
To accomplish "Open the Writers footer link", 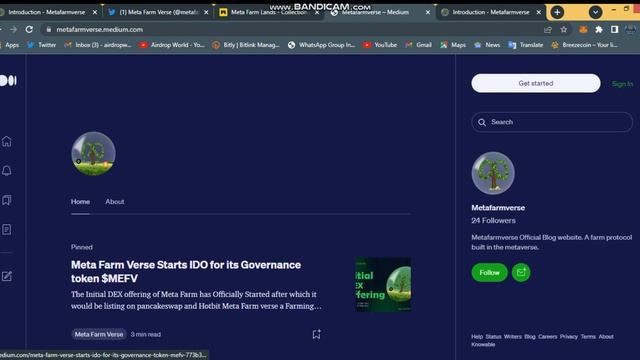I will tap(513, 337).
